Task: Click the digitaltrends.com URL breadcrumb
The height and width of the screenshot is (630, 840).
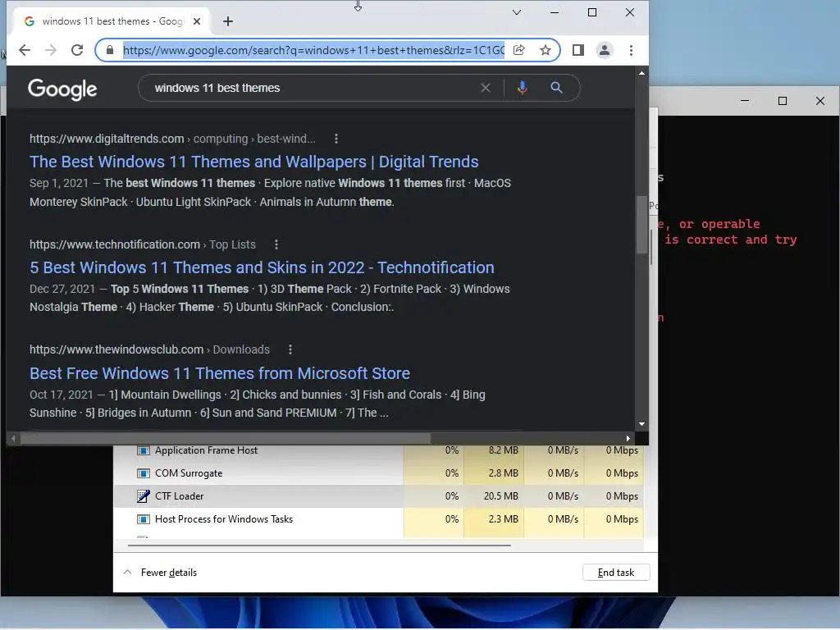Action: pyautogui.click(x=172, y=139)
